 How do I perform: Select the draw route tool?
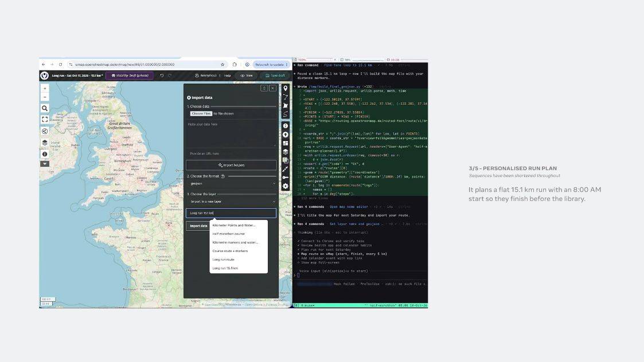pyautogui.click(x=286, y=114)
